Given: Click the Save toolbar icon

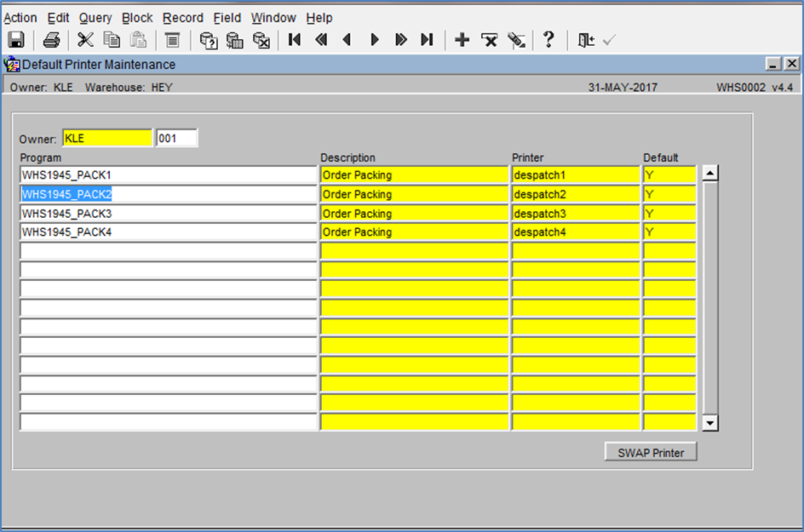Looking at the screenshot, I should 16,40.
